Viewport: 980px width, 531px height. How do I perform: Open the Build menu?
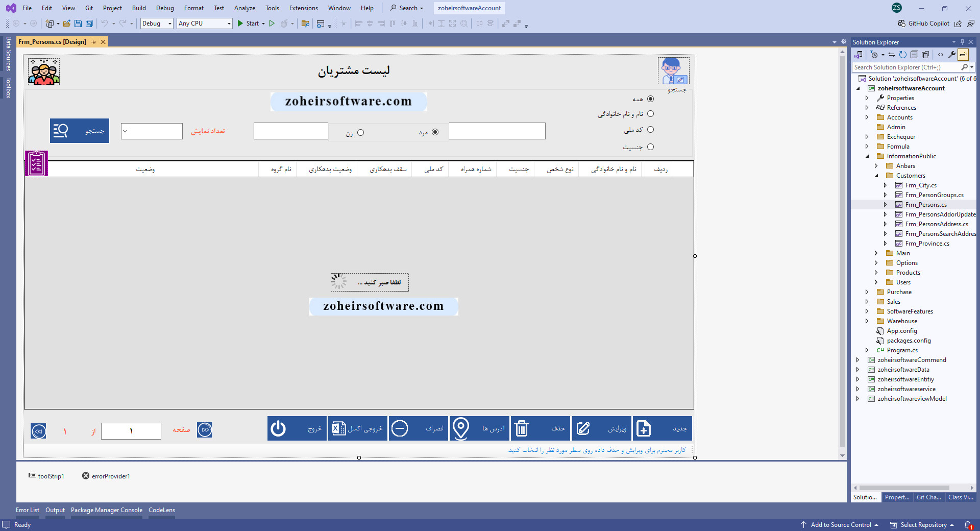(x=139, y=8)
